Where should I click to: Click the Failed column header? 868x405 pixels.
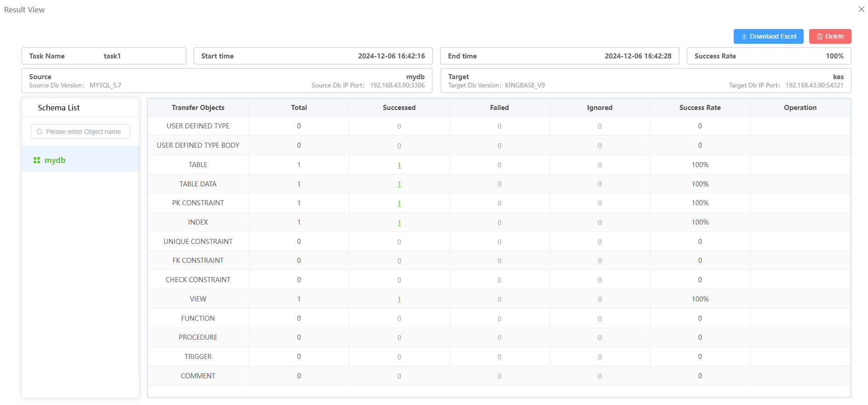(x=499, y=108)
